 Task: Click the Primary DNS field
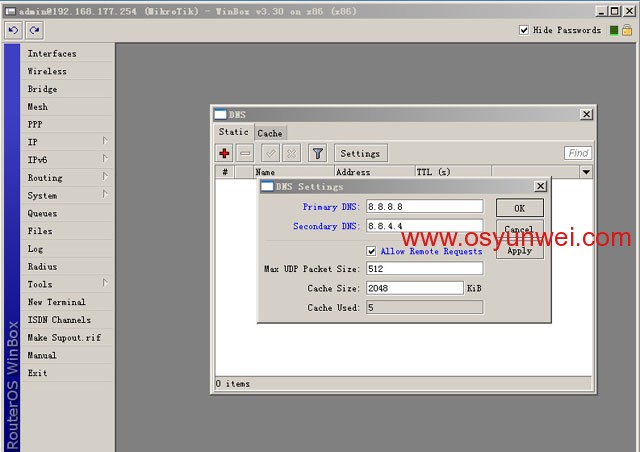424,207
